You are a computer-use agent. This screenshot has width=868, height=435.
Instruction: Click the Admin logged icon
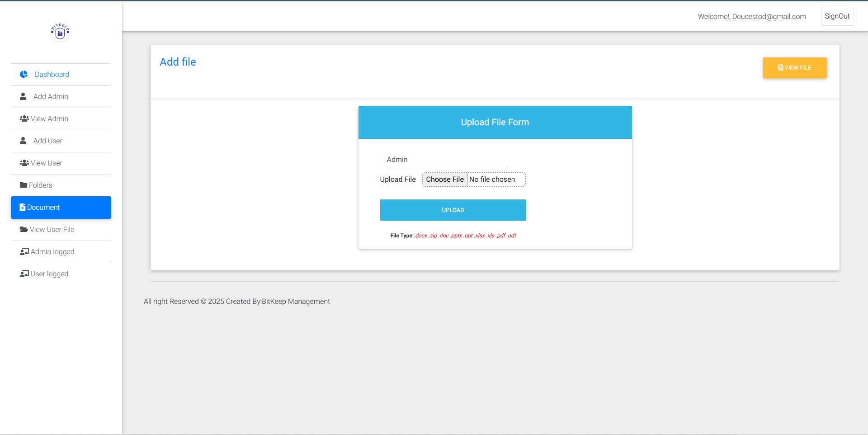pyautogui.click(x=24, y=251)
